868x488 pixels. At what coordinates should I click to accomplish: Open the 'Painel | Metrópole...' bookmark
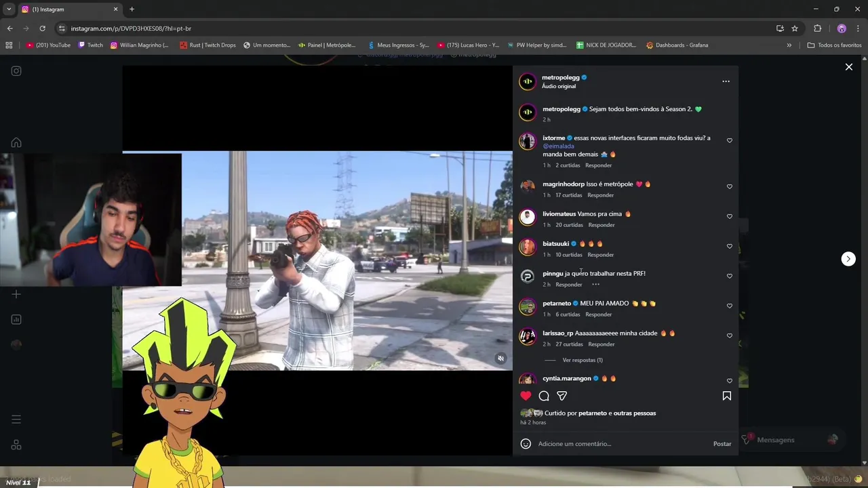327,45
